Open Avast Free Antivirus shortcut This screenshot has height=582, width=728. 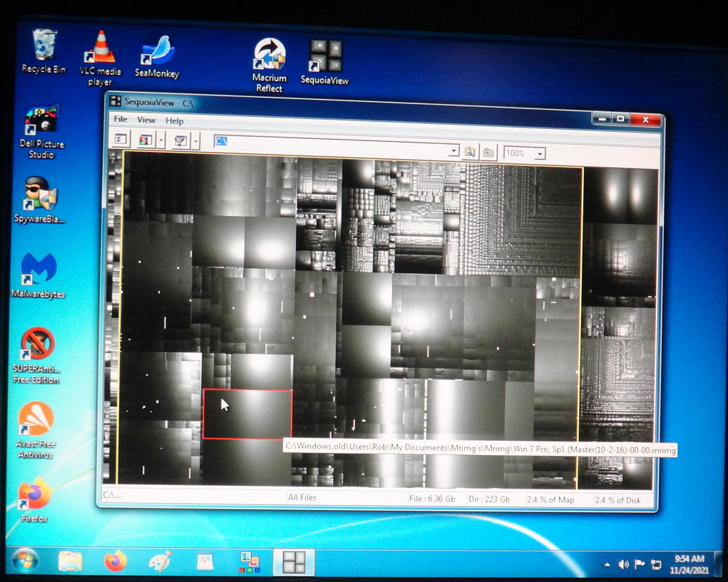tap(35, 430)
